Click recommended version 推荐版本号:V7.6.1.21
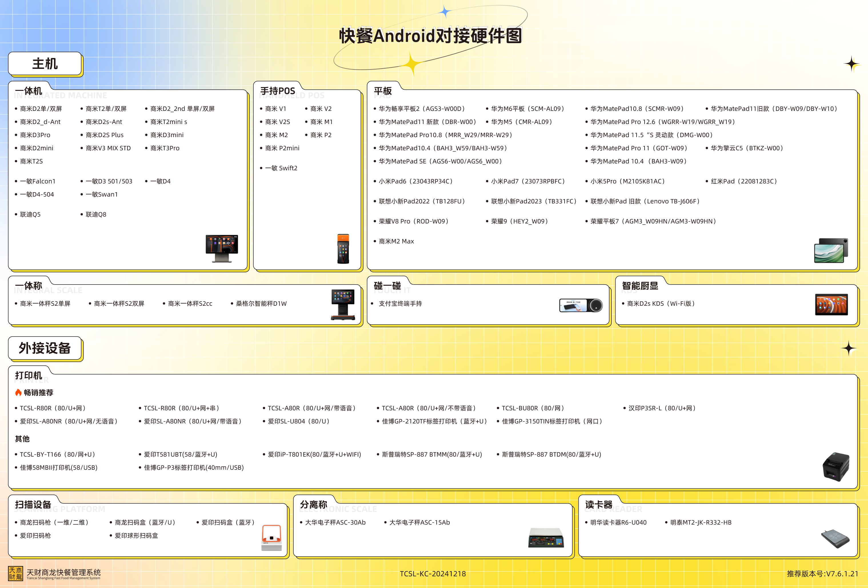This screenshot has height=588, width=868. point(823,574)
